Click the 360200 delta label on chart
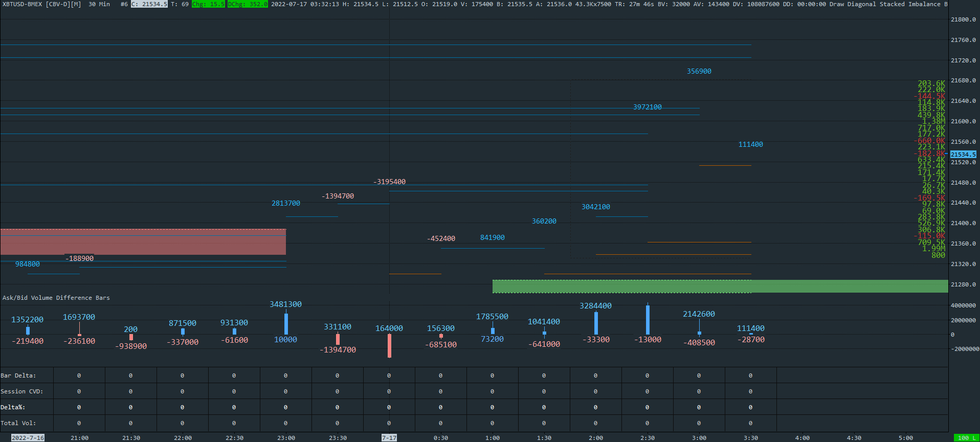 click(544, 221)
